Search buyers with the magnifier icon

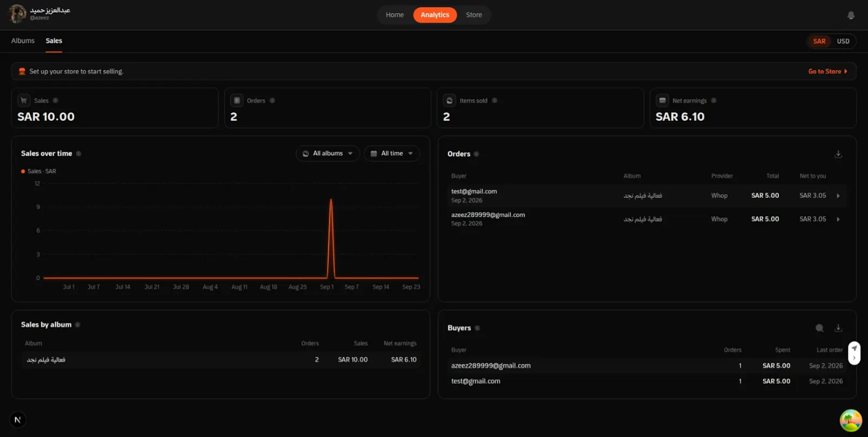coord(820,328)
